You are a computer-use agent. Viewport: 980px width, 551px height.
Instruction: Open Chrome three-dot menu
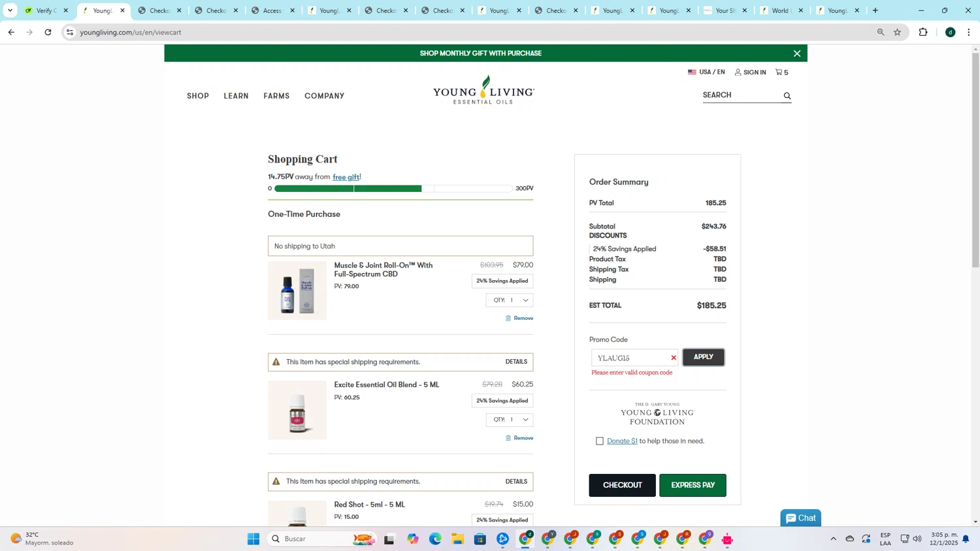(969, 32)
